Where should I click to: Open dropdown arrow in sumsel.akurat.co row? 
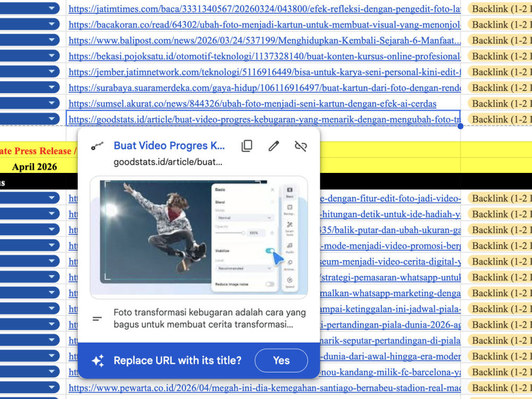tap(52, 103)
